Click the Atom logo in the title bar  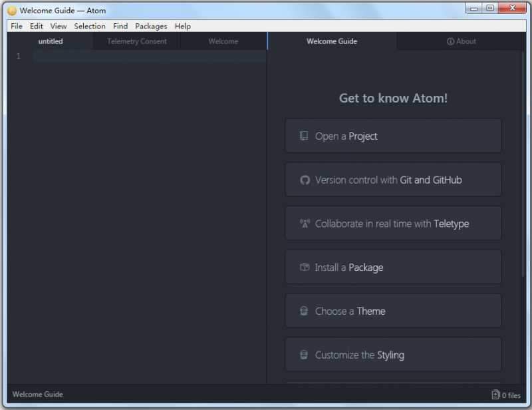click(x=12, y=10)
